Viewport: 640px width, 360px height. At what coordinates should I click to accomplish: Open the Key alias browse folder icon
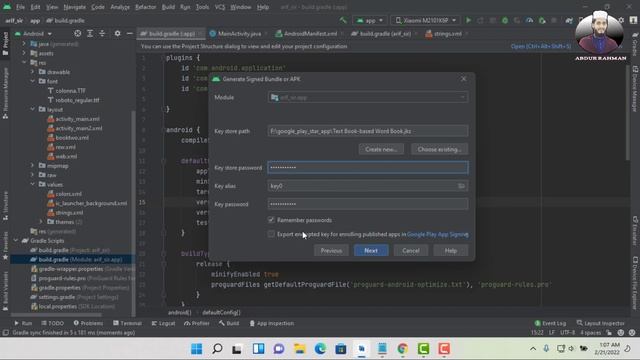click(461, 186)
